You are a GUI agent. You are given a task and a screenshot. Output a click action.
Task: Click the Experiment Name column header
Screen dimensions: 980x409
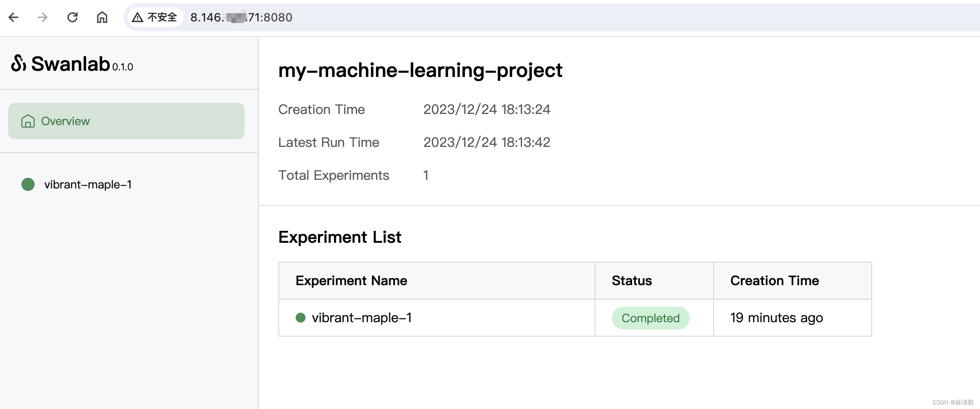point(351,281)
